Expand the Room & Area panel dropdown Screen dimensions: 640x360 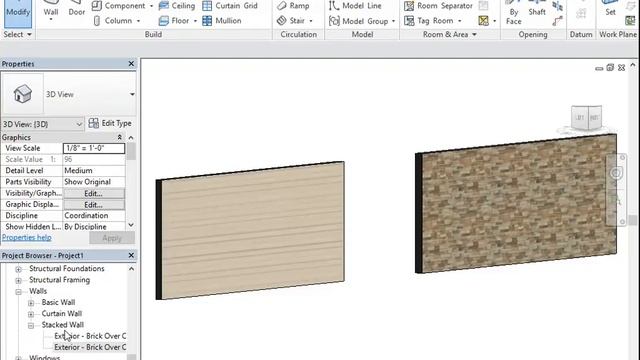tap(474, 35)
